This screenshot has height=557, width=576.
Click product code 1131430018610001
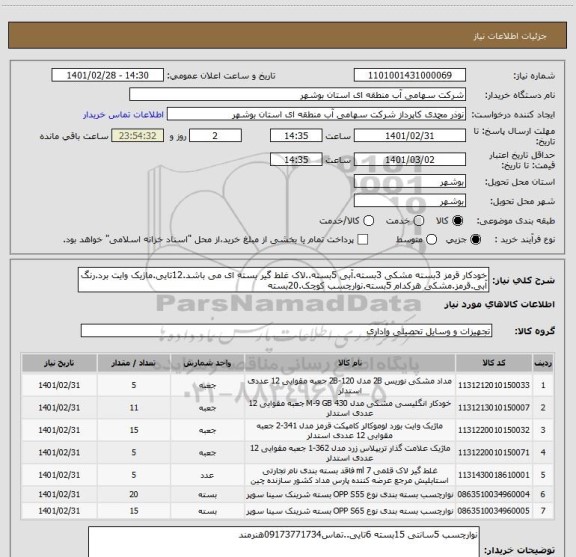pyautogui.click(x=494, y=475)
